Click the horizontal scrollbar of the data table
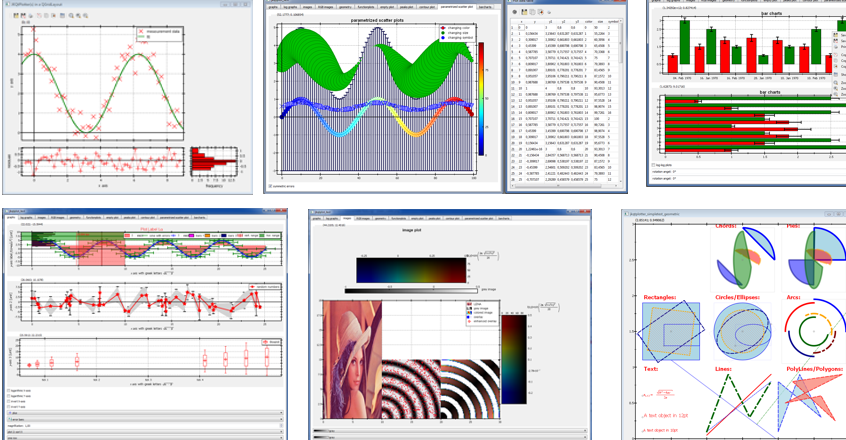The image size is (846, 440). click(x=565, y=185)
